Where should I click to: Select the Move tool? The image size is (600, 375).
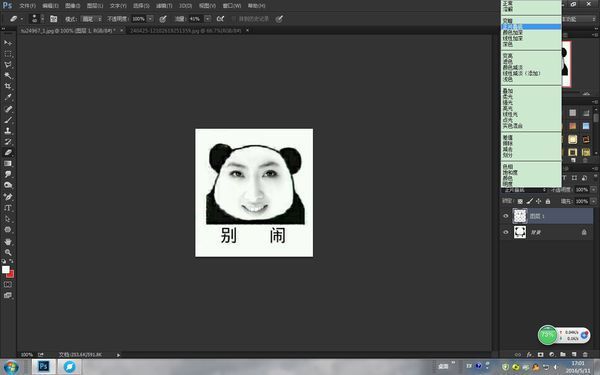pyautogui.click(x=8, y=42)
